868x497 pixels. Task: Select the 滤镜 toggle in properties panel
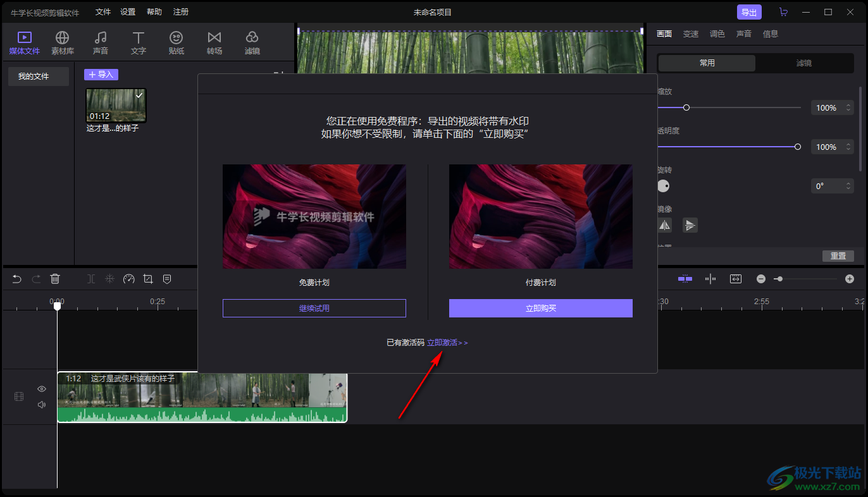pyautogui.click(x=804, y=63)
